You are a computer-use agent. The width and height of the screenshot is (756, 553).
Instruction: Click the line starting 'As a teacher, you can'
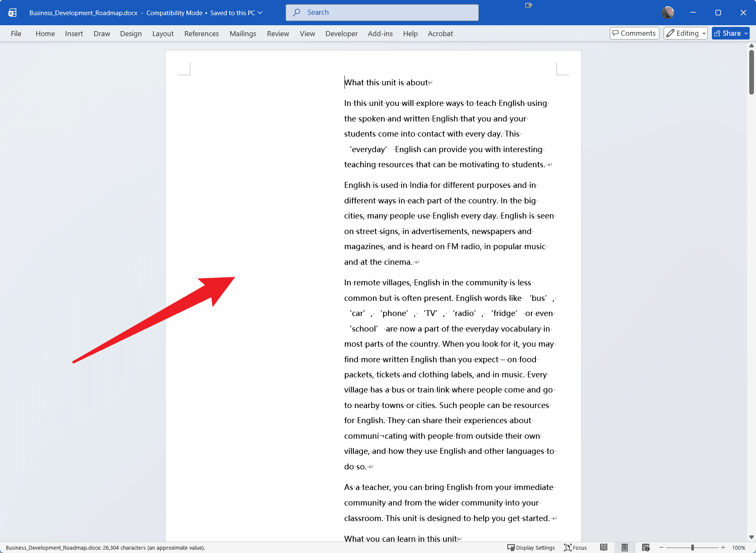[x=449, y=487]
